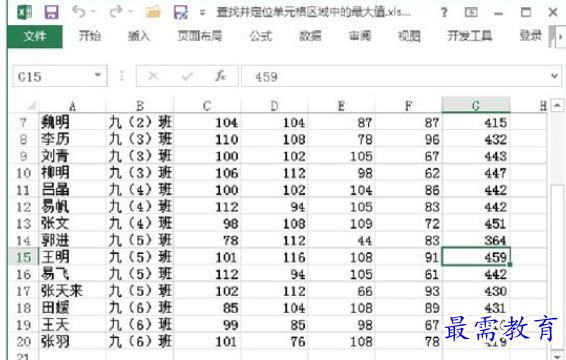Select 九（2）班 cell in row 7
566x360 pixels.
[x=140, y=122]
